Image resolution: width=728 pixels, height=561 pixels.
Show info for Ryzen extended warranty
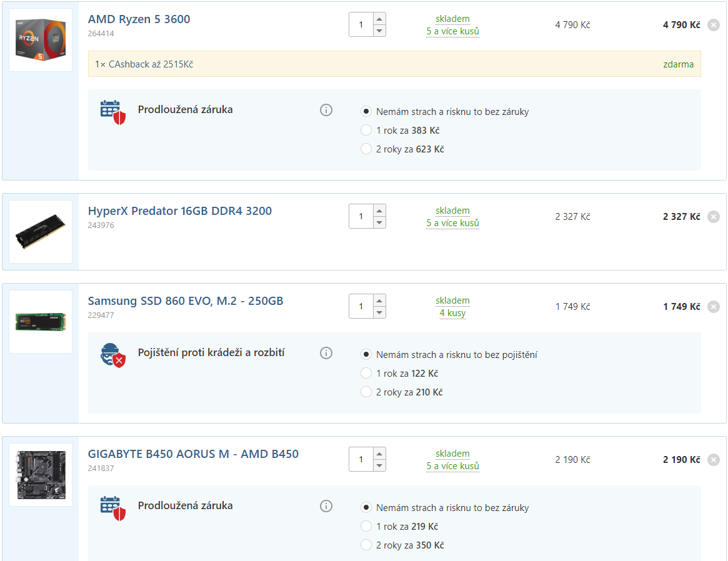(x=326, y=110)
